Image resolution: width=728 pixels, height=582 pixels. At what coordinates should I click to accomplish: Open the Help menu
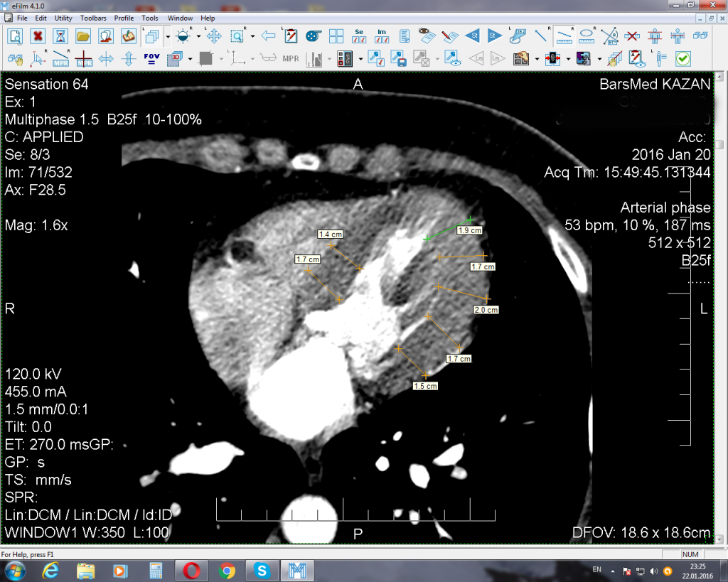(x=208, y=18)
